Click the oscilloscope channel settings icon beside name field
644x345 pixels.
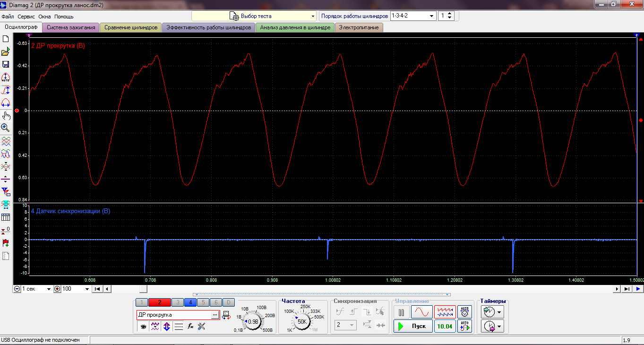click(226, 315)
